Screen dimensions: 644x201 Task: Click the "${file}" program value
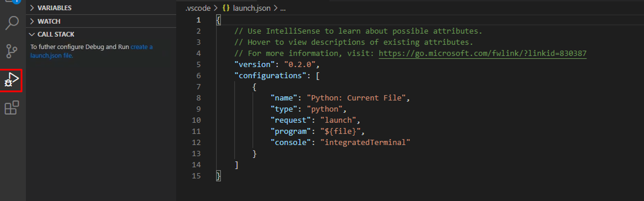[x=340, y=131]
